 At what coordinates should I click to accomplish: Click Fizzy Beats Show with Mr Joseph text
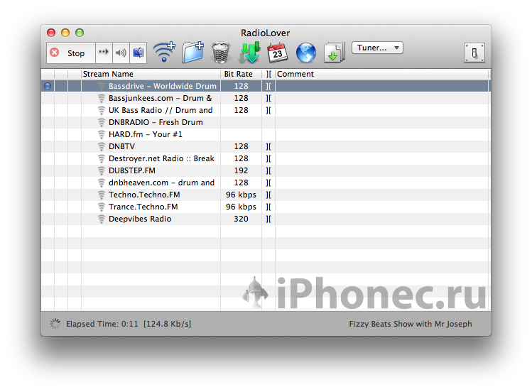[411, 324]
